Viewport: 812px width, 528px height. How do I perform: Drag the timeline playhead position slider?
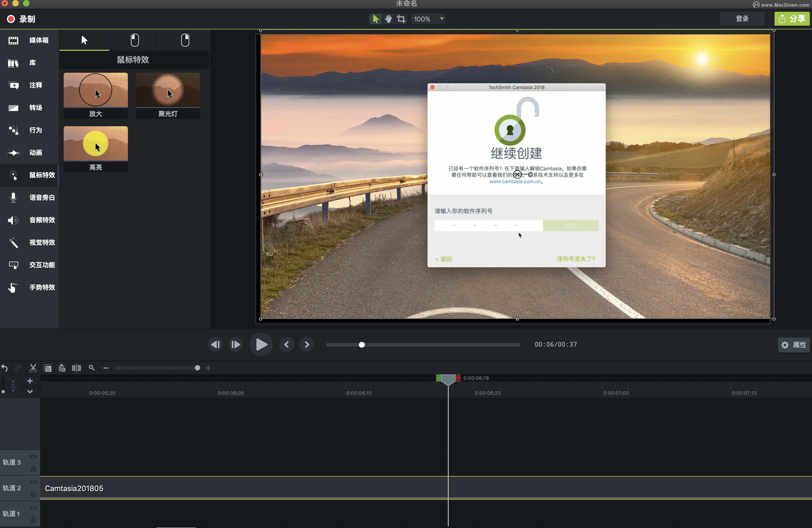pyautogui.click(x=362, y=344)
